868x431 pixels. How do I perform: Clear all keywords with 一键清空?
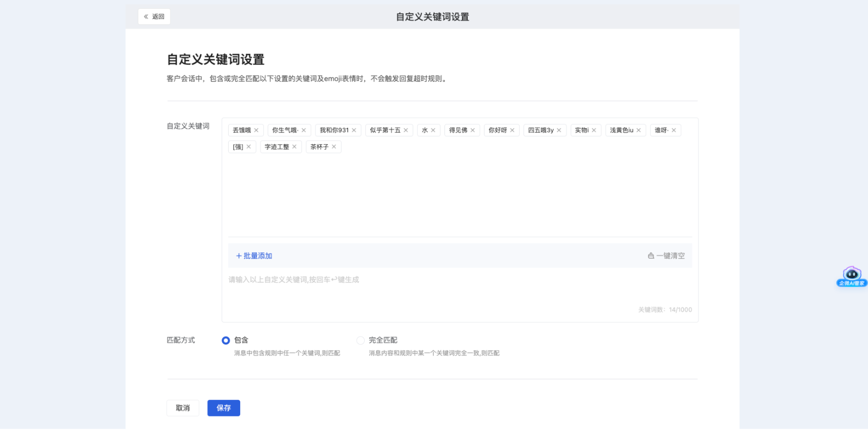click(666, 256)
